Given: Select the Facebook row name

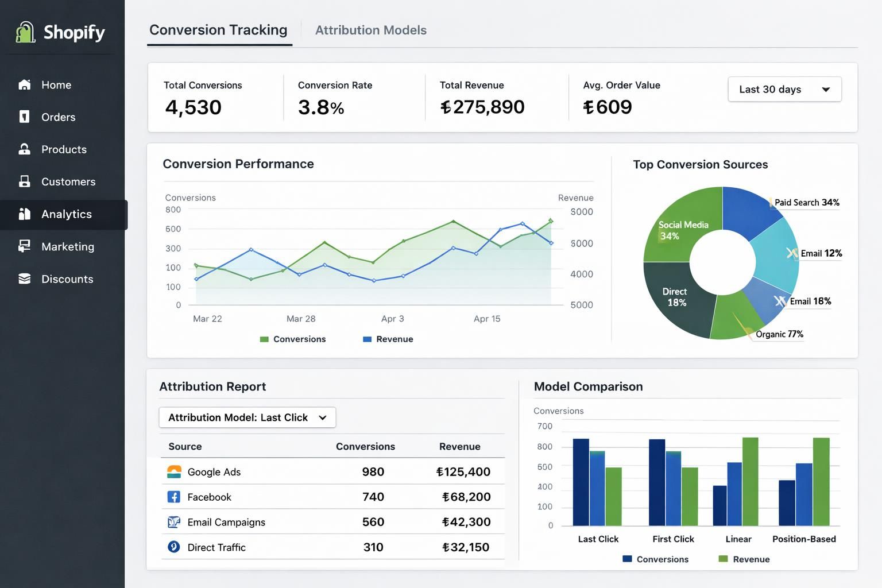Looking at the screenshot, I should click(x=209, y=497).
